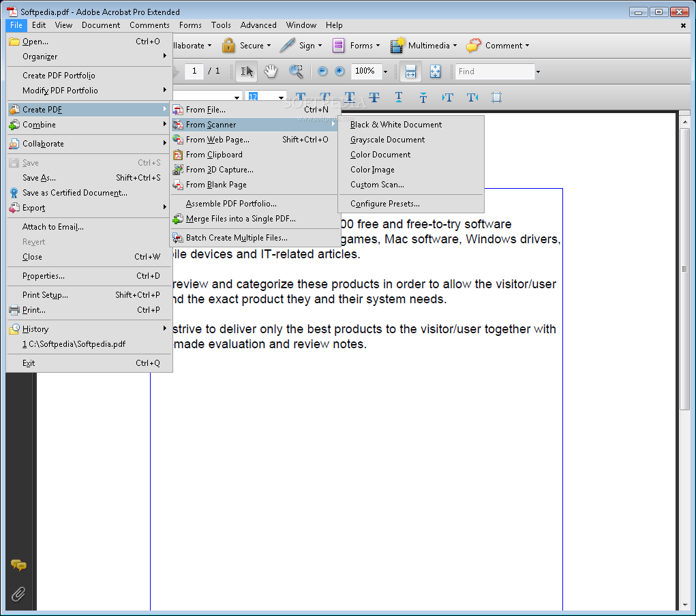Open Configure Presets dialog
Viewport: 696px width, 616px height.
point(411,204)
